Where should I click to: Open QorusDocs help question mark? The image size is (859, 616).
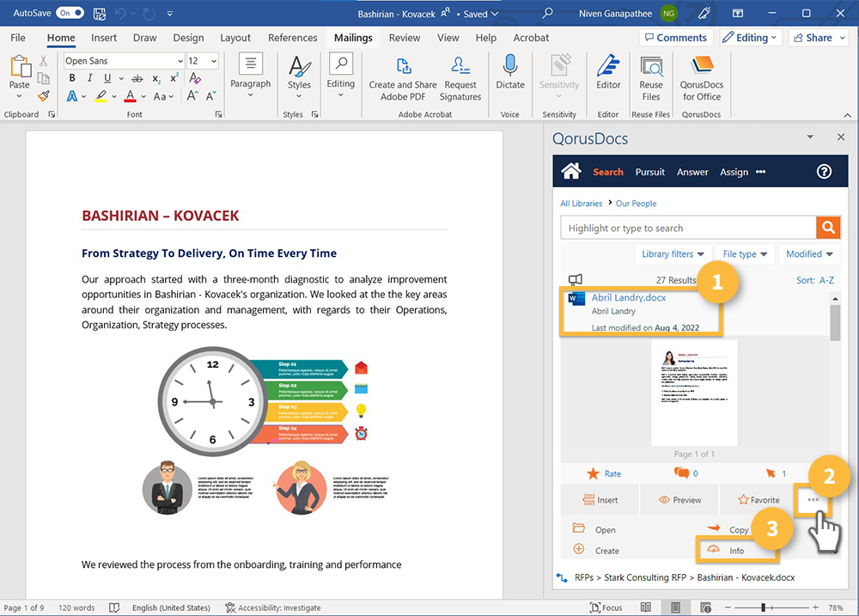[824, 172]
